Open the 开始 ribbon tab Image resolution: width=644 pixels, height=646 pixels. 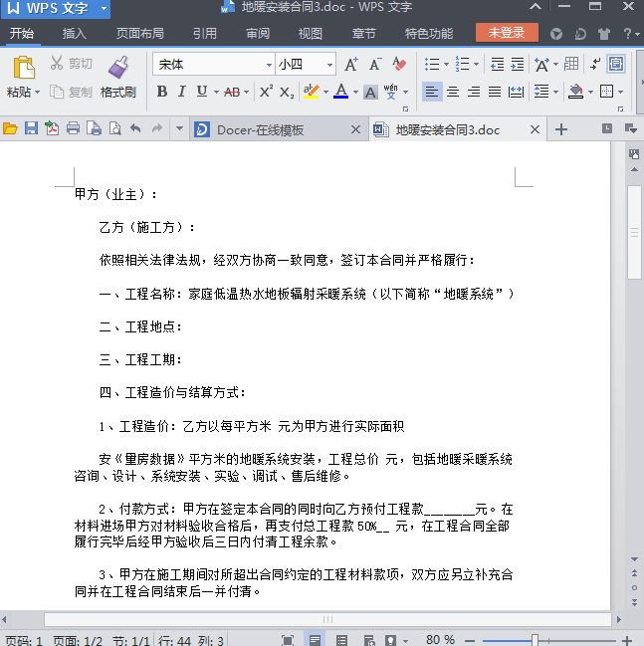tap(22, 34)
